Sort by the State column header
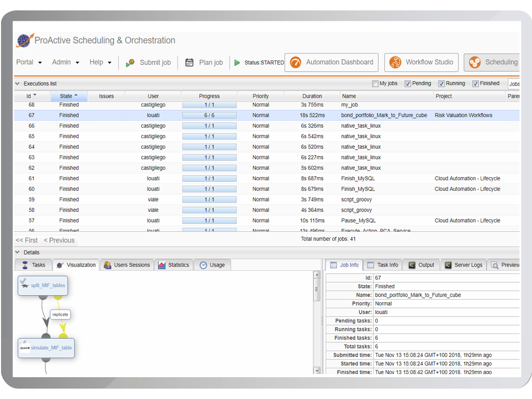 69,96
